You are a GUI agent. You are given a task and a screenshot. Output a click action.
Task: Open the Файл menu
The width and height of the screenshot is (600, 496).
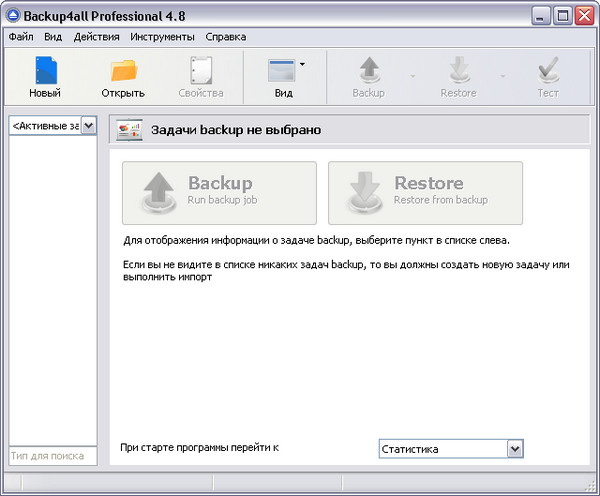pyautogui.click(x=21, y=37)
